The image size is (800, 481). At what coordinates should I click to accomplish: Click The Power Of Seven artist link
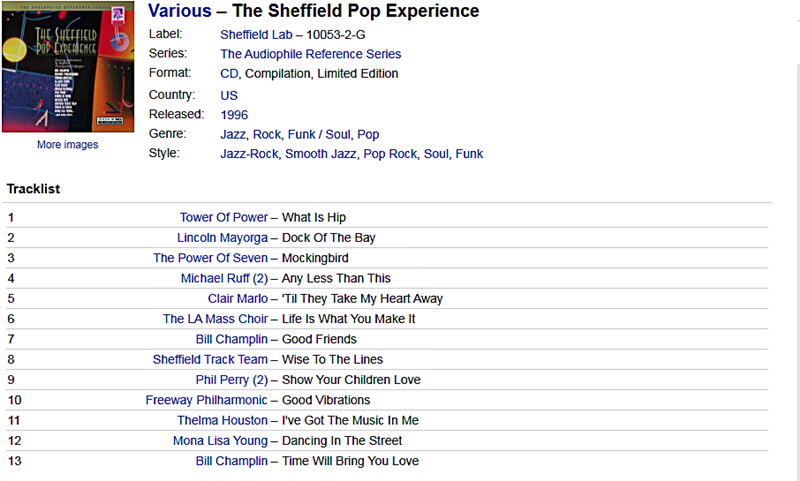(x=210, y=258)
